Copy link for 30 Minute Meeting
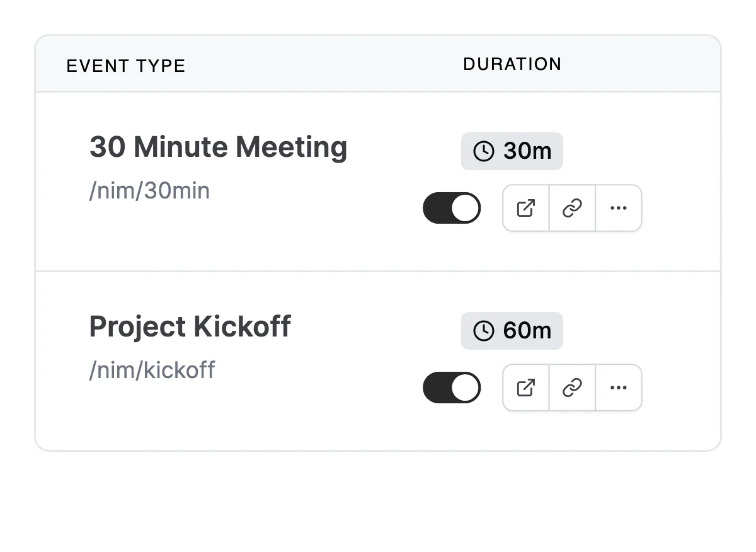Screen dimensions: 756x552 coord(572,208)
